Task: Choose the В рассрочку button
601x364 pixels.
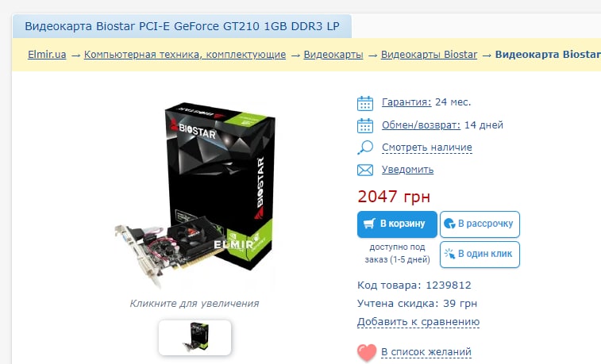Action: tap(480, 224)
